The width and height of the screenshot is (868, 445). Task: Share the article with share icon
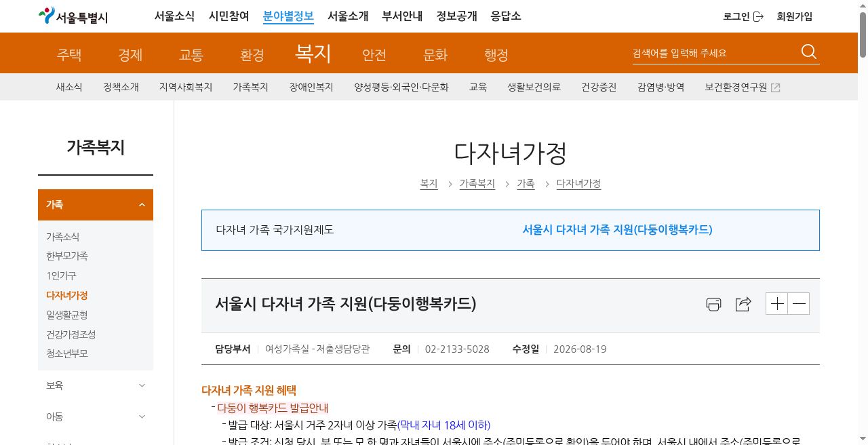coord(743,304)
